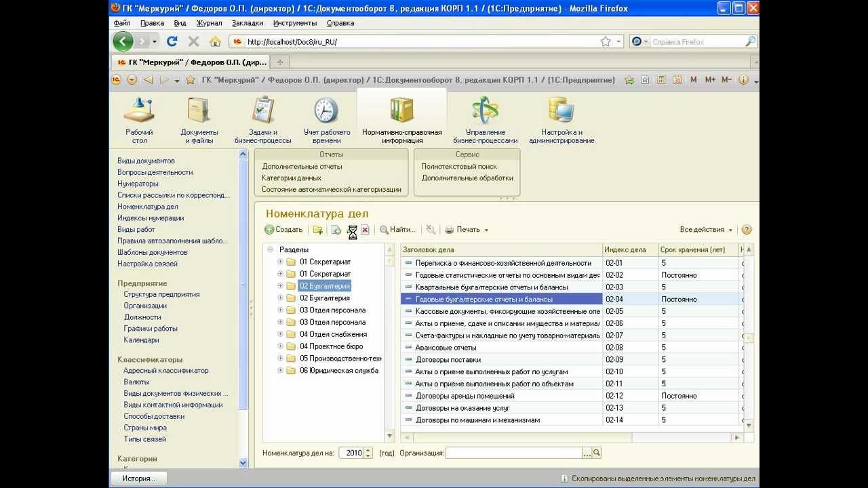Open the Правка menu
This screenshot has height=488, width=868.
point(152,23)
